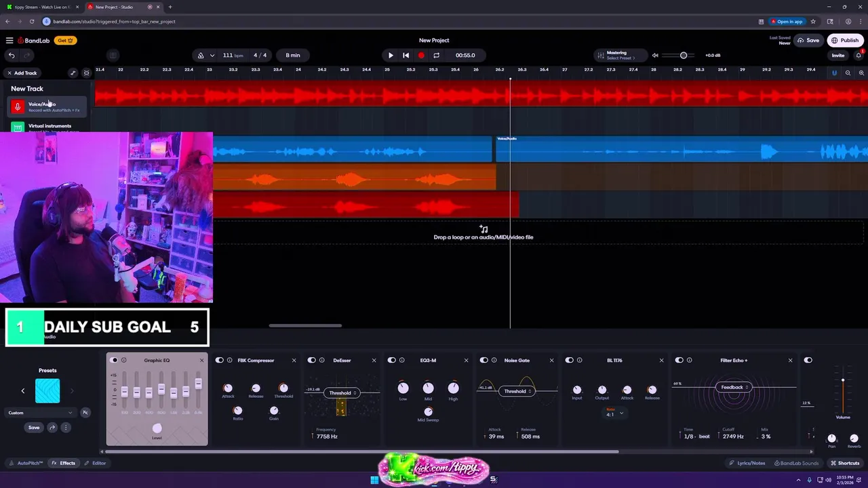Click the master volume slider handle
The image size is (868, 488).
684,56
